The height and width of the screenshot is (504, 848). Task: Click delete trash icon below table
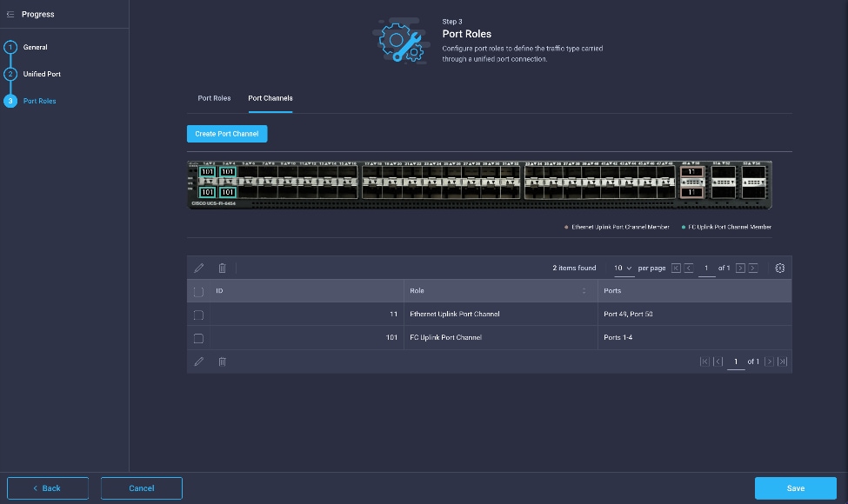(223, 361)
